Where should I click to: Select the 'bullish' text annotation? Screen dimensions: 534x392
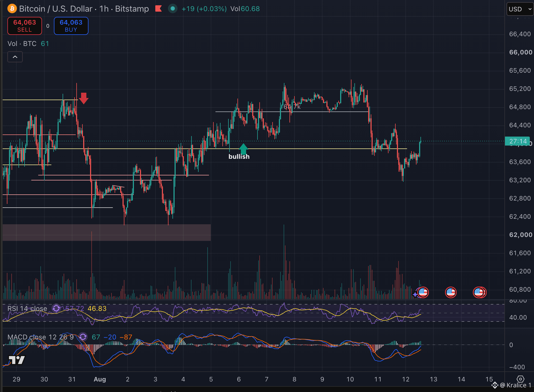tap(239, 157)
